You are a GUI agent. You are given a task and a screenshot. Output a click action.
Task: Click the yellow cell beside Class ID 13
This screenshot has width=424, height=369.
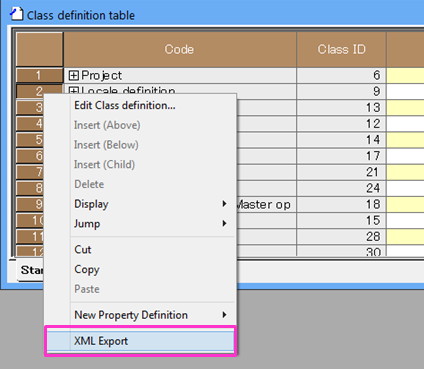click(x=405, y=108)
